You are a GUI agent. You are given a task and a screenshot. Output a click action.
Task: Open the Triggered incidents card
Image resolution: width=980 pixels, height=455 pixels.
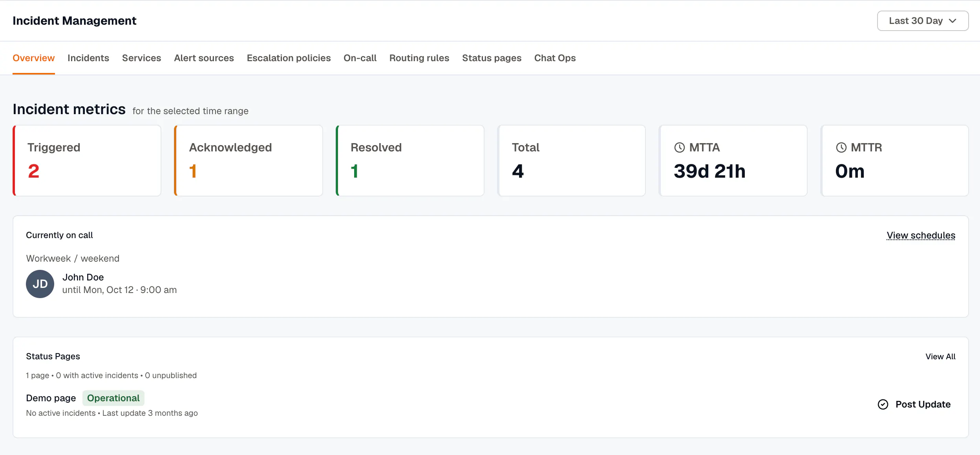point(87,161)
